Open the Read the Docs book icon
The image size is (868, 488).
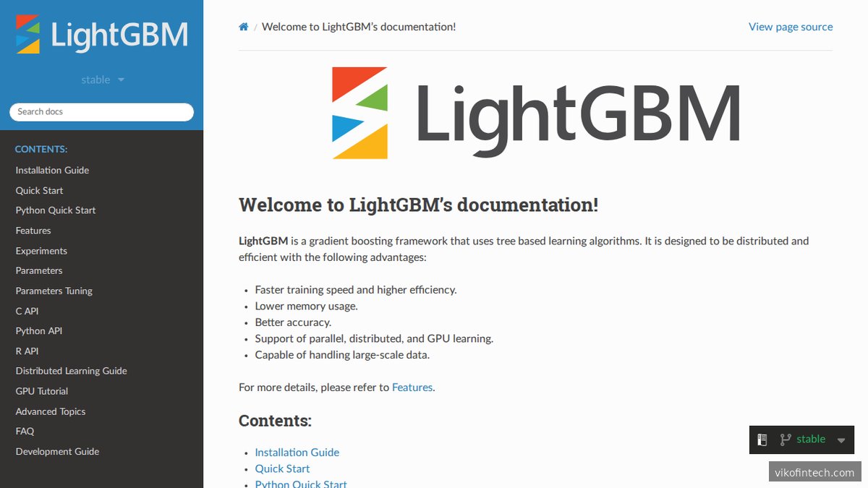[x=762, y=439]
